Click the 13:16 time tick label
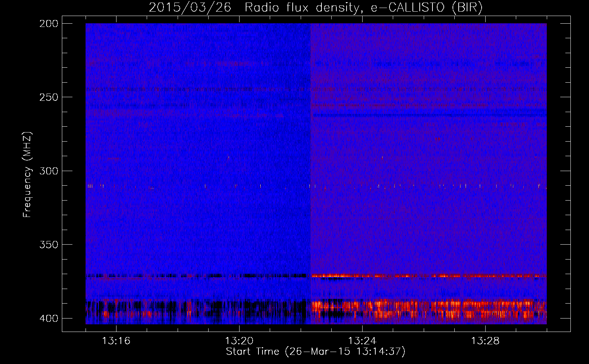 [x=116, y=341]
